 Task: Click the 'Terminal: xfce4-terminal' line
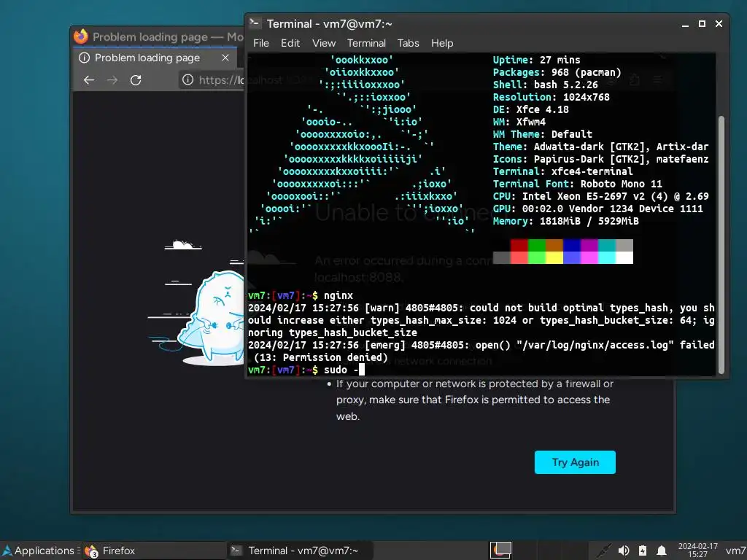[562, 171]
